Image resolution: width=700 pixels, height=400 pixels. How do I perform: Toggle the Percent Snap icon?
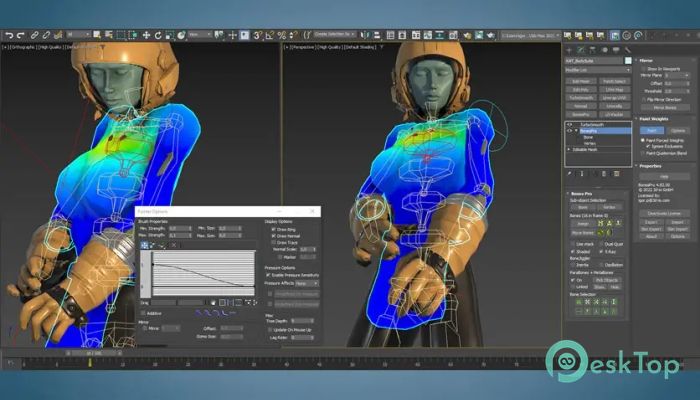click(x=282, y=35)
